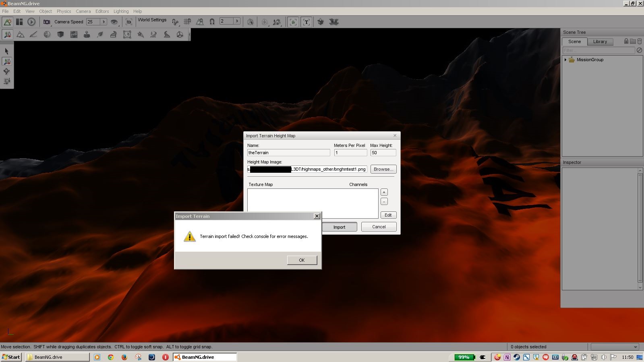
Task: Open the File menu
Action: coord(5,11)
